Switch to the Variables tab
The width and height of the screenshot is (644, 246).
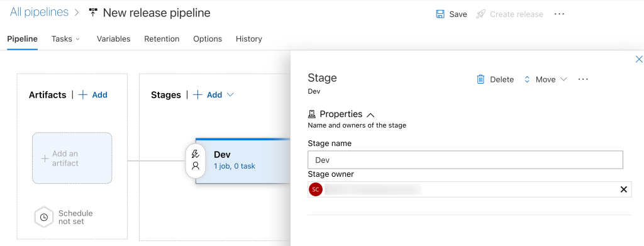(x=113, y=38)
